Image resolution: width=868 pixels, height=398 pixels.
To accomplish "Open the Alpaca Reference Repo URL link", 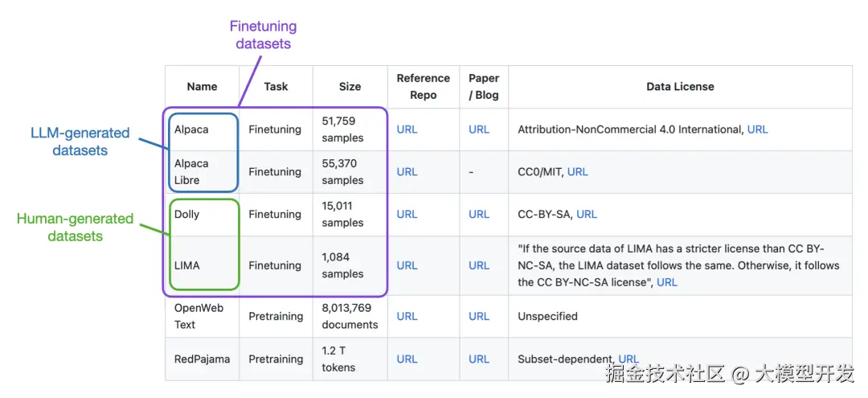I will coord(407,129).
